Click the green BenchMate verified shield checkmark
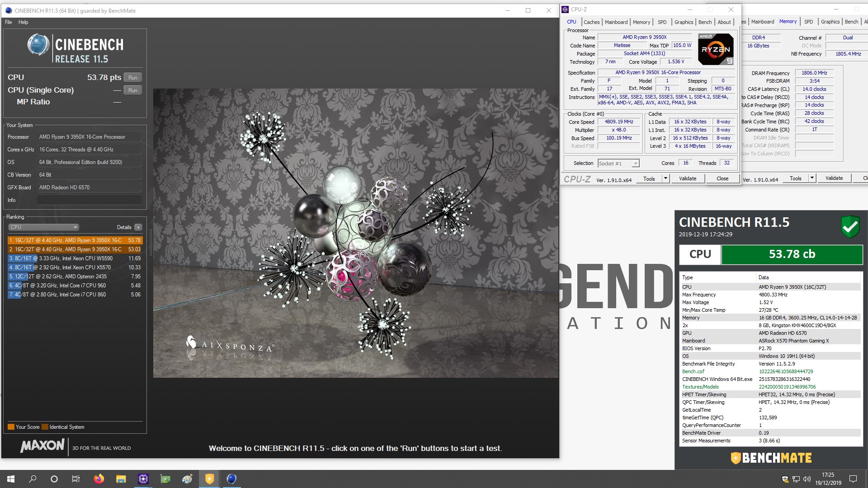Viewport: 868px width, 488px height. pos(850,227)
